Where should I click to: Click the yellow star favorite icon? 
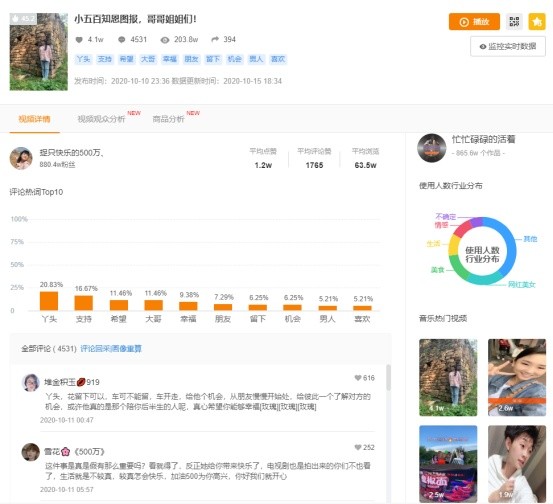click(x=537, y=22)
